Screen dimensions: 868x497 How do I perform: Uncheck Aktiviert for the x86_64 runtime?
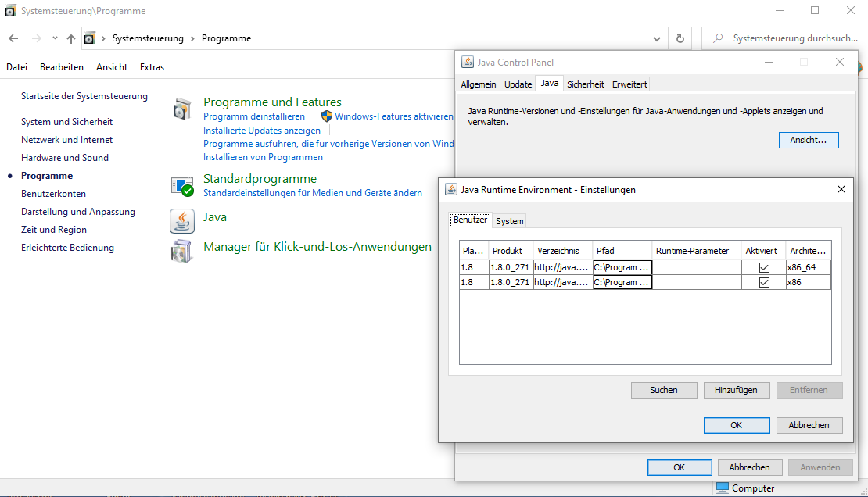coord(764,267)
